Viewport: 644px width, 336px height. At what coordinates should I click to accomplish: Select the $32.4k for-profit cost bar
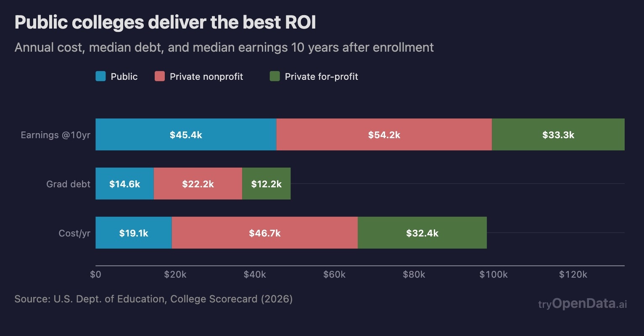(422, 233)
